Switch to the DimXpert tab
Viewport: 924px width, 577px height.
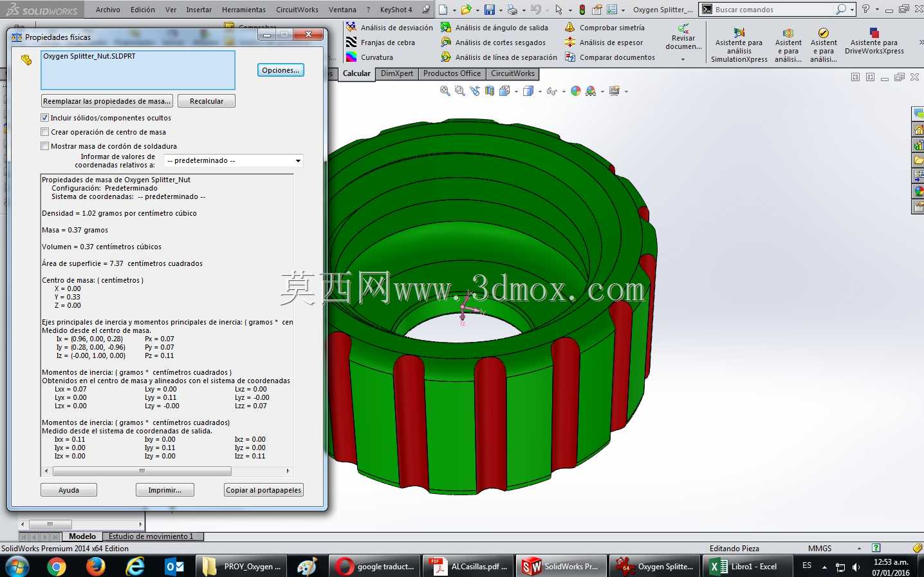tap(397, 73)
